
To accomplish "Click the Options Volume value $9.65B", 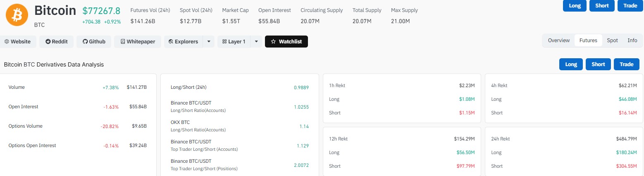I will 139,126.
